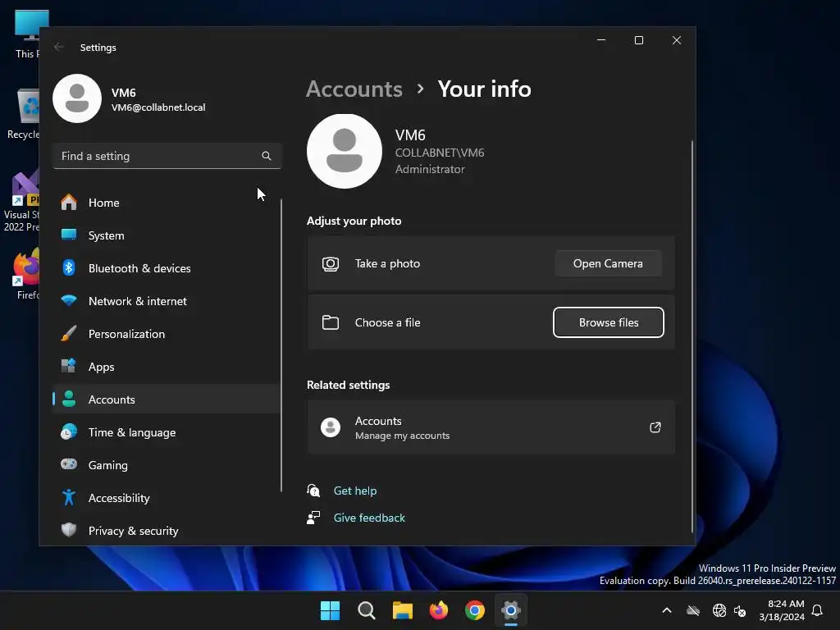This screenshot has width=840, height=630.
Task: Click the Give feedback person icon
Action: click(x=313, y=518)
